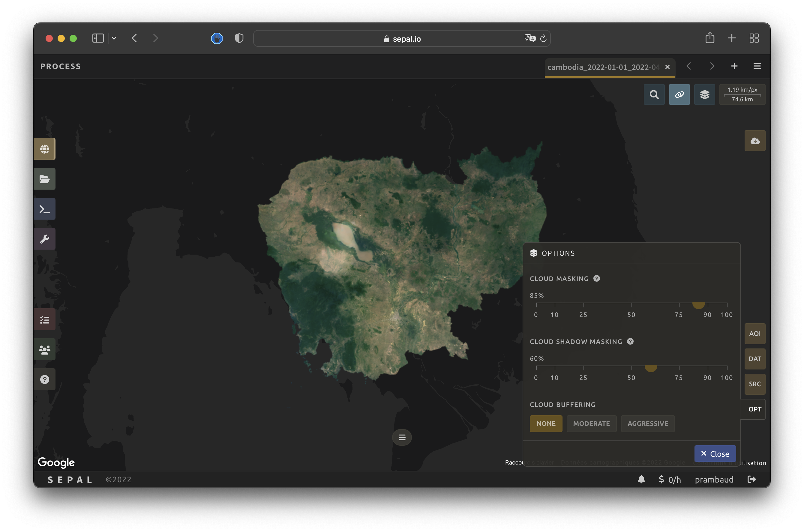Click 50 on Cloud Masking slider
Screen dimensions: 804x532
(631, 304)
